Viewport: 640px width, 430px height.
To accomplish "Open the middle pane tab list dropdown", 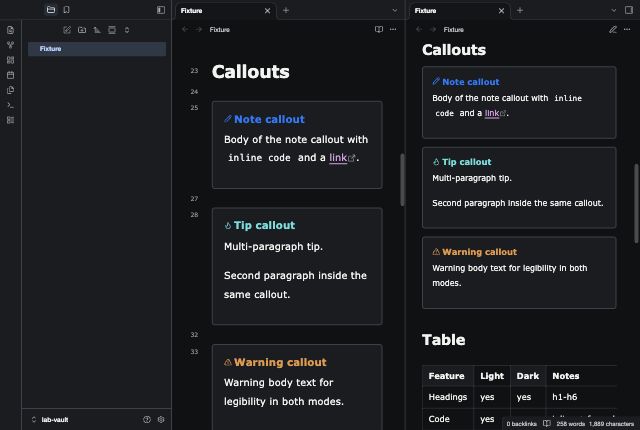I will tap(395, 10).
